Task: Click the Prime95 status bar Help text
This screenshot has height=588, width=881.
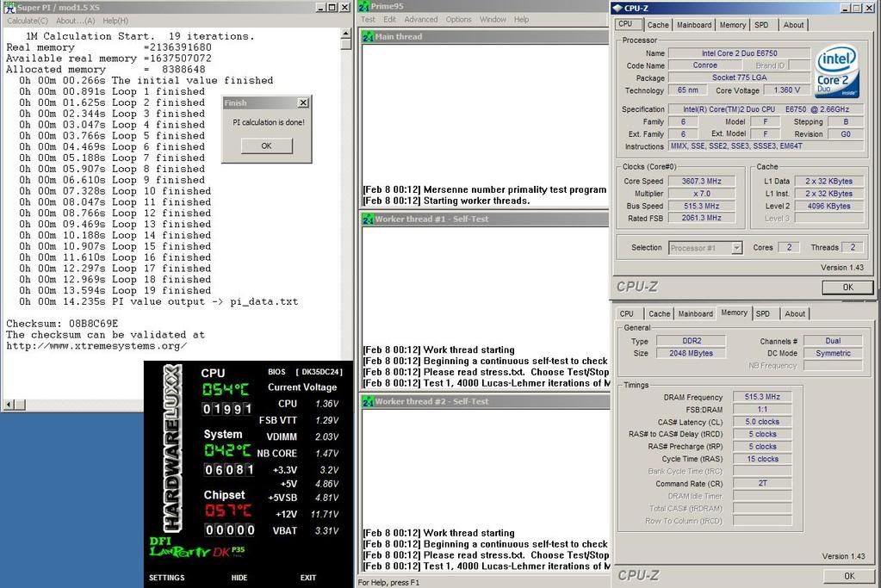Action: [388, 582]
